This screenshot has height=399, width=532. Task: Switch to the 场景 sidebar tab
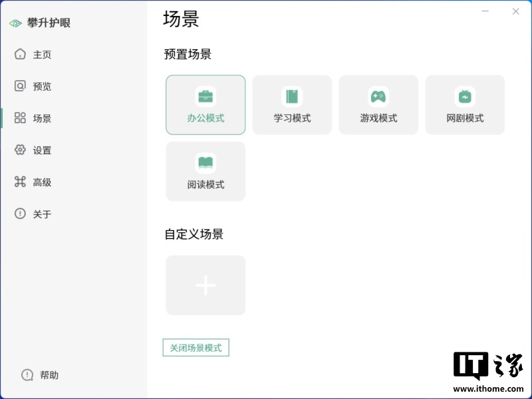pos(42,118)
